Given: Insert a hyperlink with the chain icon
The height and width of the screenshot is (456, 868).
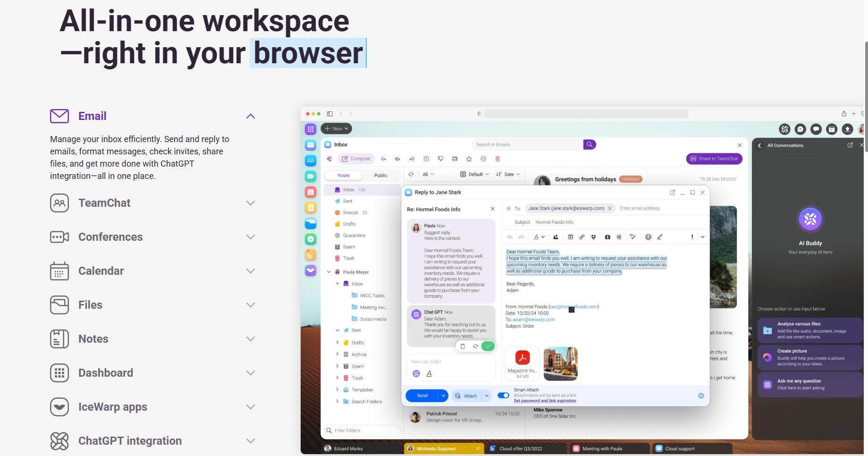Looking at the screenshot, I should click(582, 237).
